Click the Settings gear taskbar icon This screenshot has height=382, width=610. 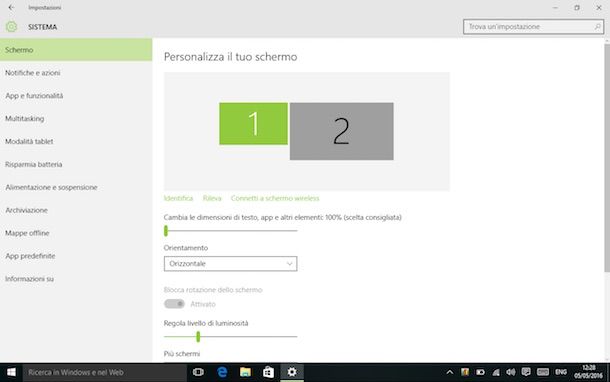[292, 372]
